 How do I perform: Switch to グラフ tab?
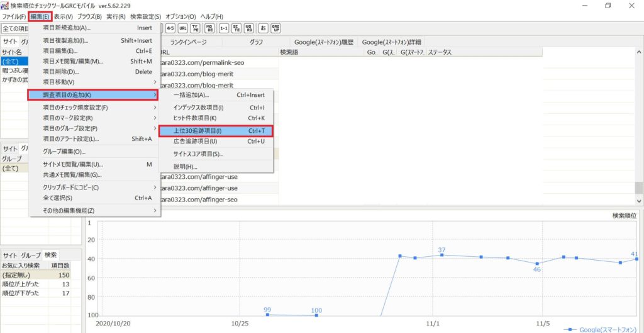[x=256, y=42]
